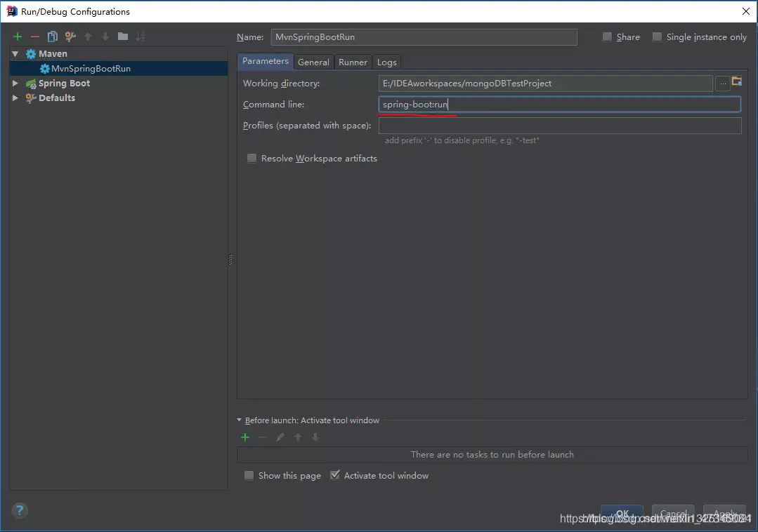
Task: Confirm with the OK button
Action: 622,514
